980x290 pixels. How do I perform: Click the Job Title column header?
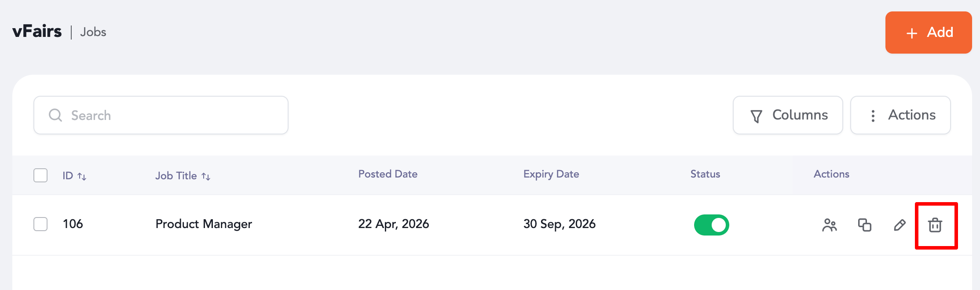pyautogui.click(x=176, y=176)
